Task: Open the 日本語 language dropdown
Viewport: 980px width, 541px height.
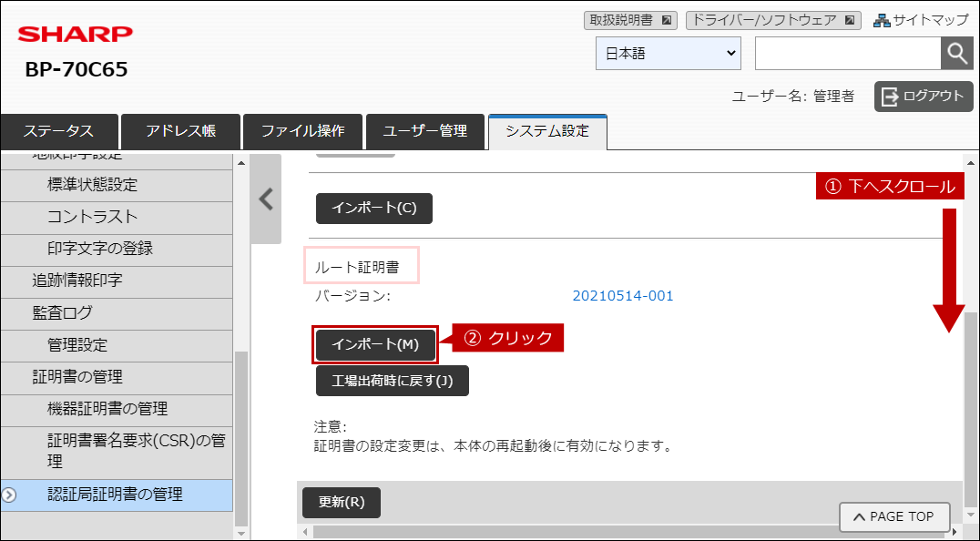Action: [669, 54]
